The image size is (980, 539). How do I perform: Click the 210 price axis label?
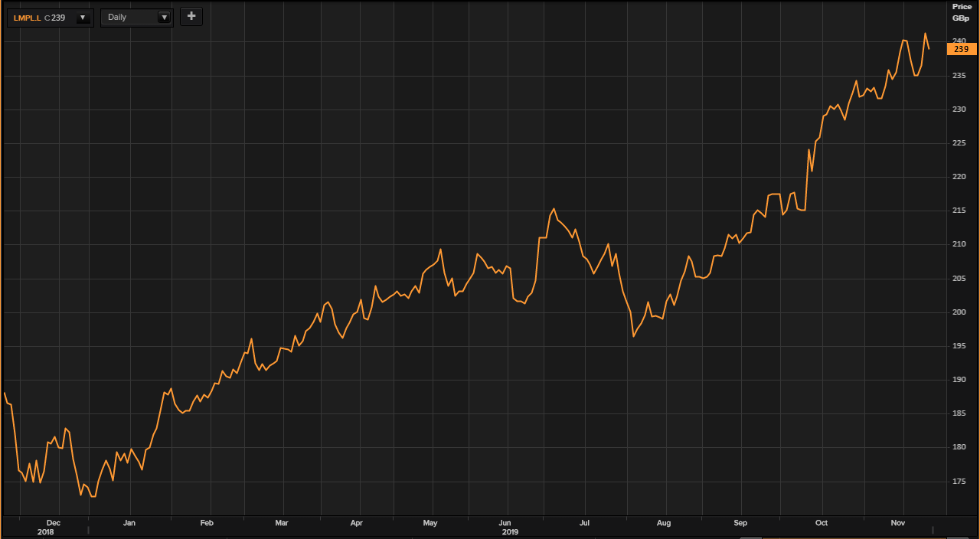[x=959, y=244]
